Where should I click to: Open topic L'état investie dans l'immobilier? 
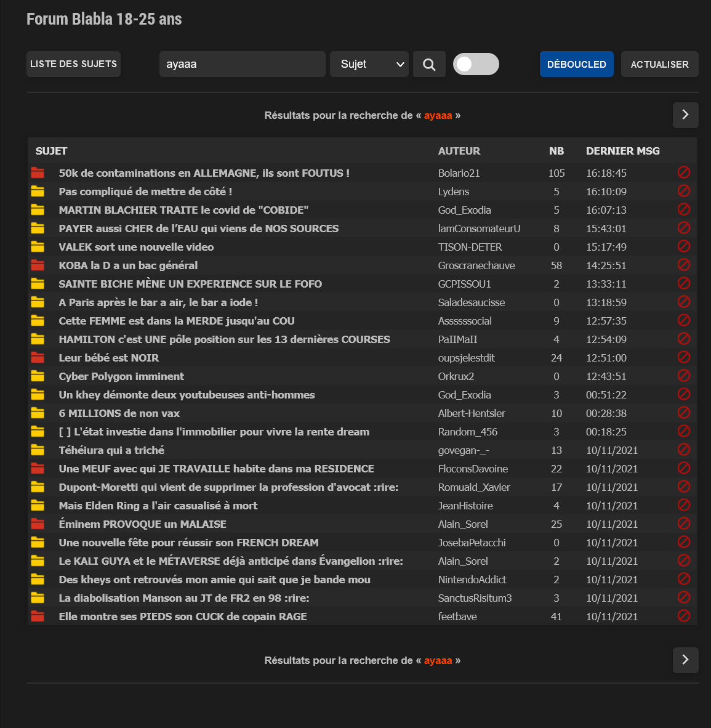click(x=214, y=432)
